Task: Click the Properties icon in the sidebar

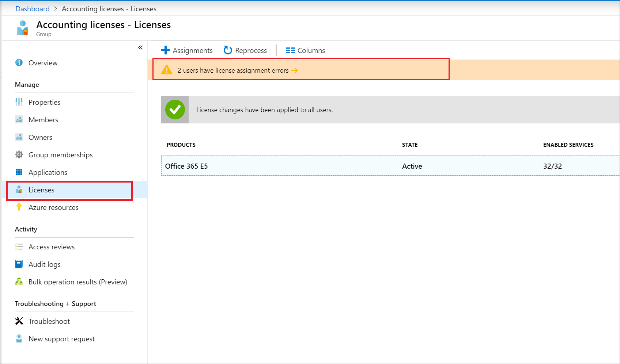Action: [19, 102]
